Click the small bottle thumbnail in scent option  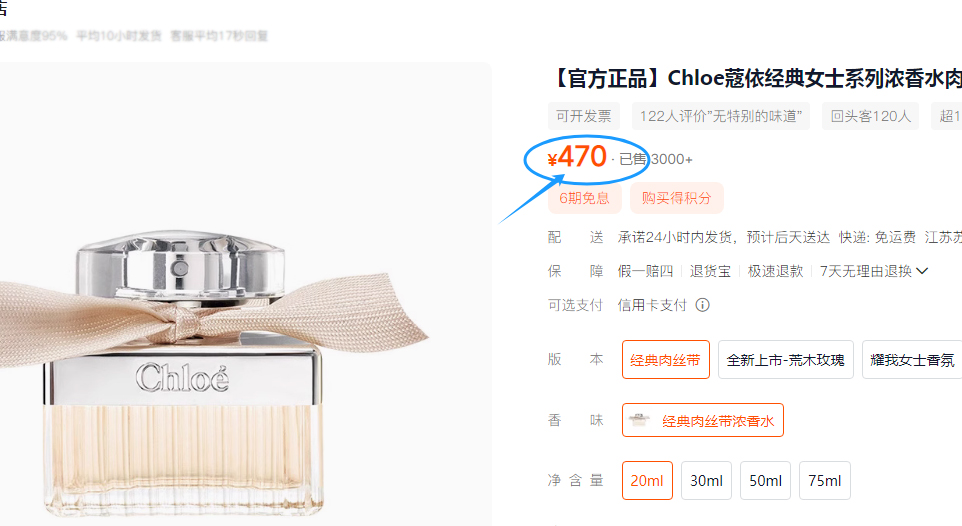point(639,420)
